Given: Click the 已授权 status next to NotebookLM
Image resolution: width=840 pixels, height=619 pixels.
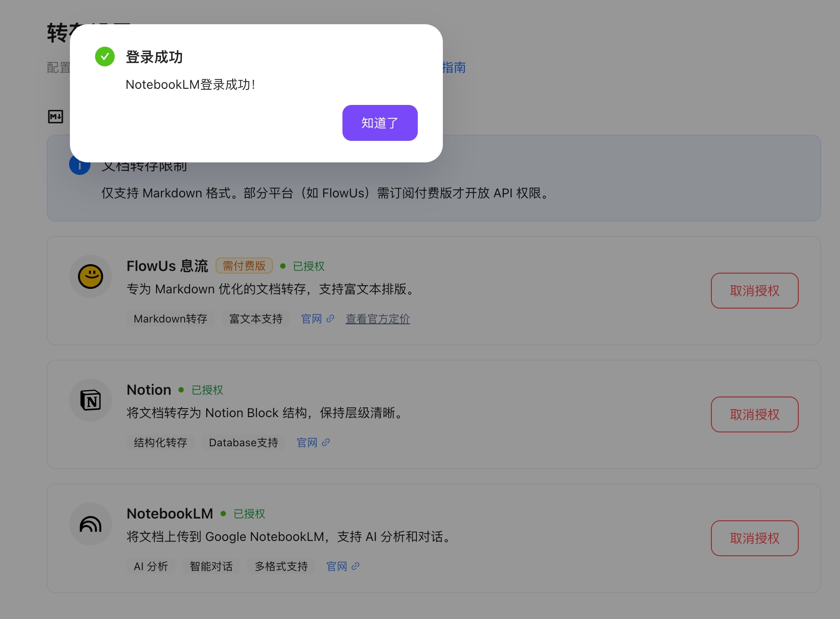Looking at the screenshot, I should pos(250,514).
